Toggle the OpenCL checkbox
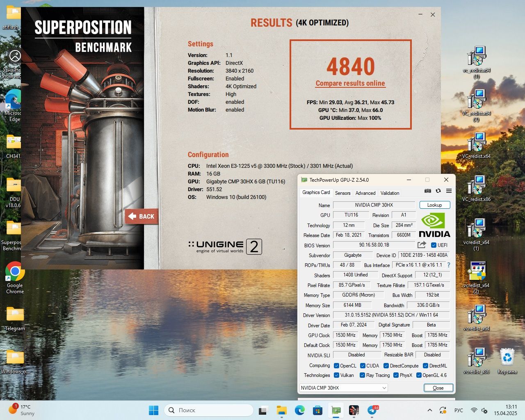The height and width of the screenshot is (420, 525). click(336, 366)
